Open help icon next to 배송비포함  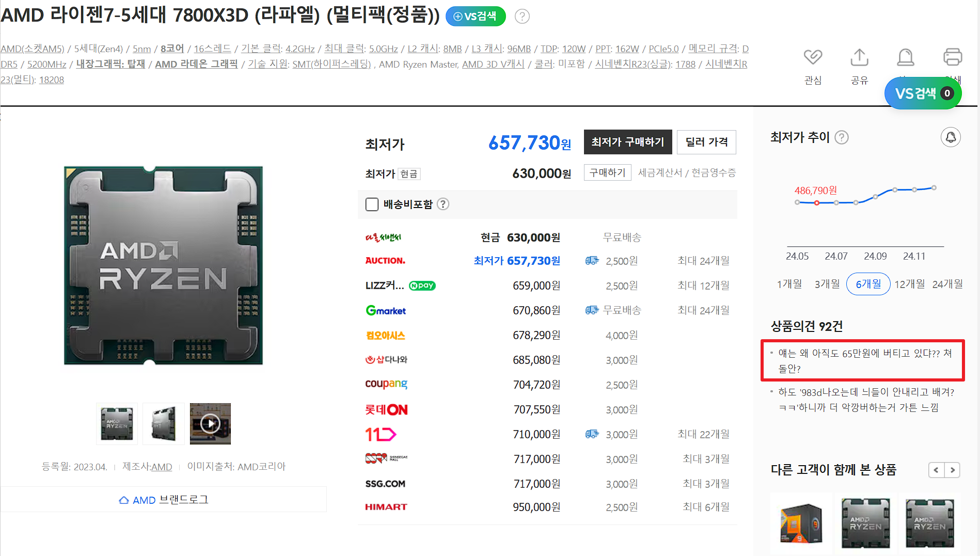(443, 204)
